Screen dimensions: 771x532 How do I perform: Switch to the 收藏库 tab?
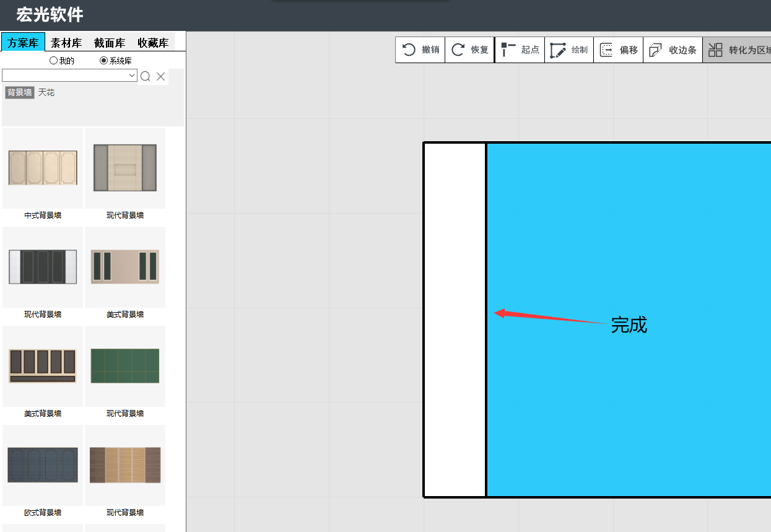(x=153, y=43)
